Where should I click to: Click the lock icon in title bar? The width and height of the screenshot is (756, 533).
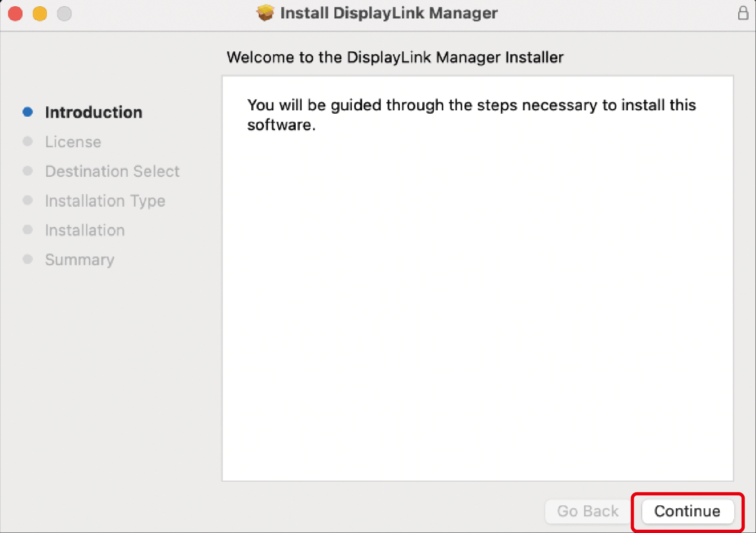(743, 13)
